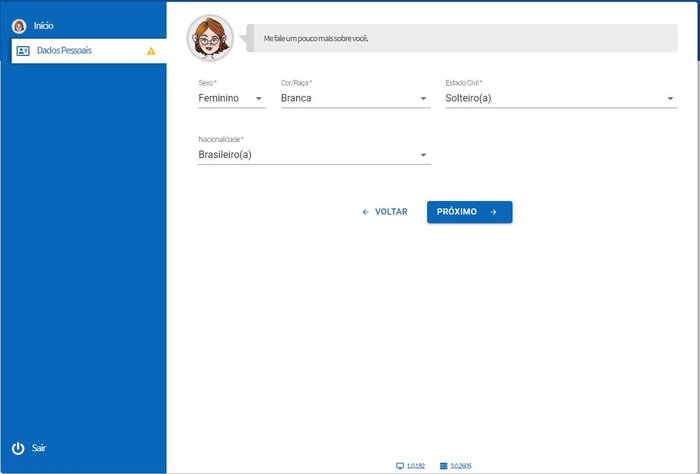Screen dimensions: 700x474
Task: Click the small avatar icon beside Início
Action: [19, 26]
